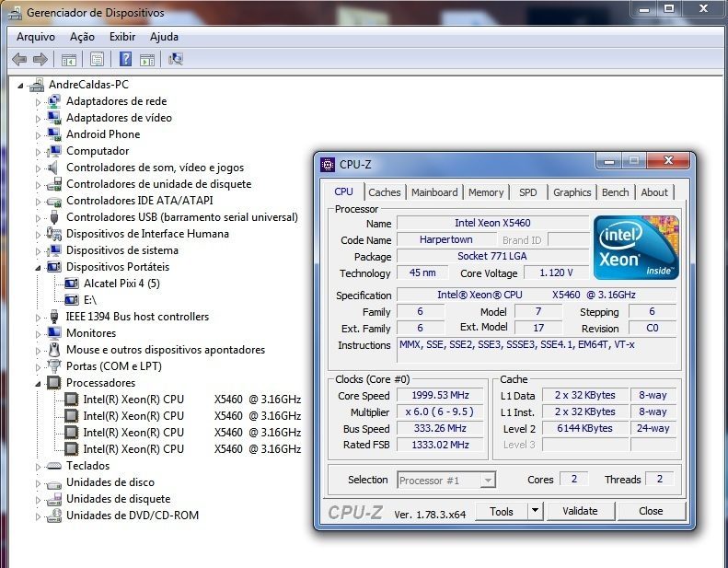This screenshot has height=568, width=728.
Task: Click the 1999.53 MHz core speed value
Action: tap(440, 395)
